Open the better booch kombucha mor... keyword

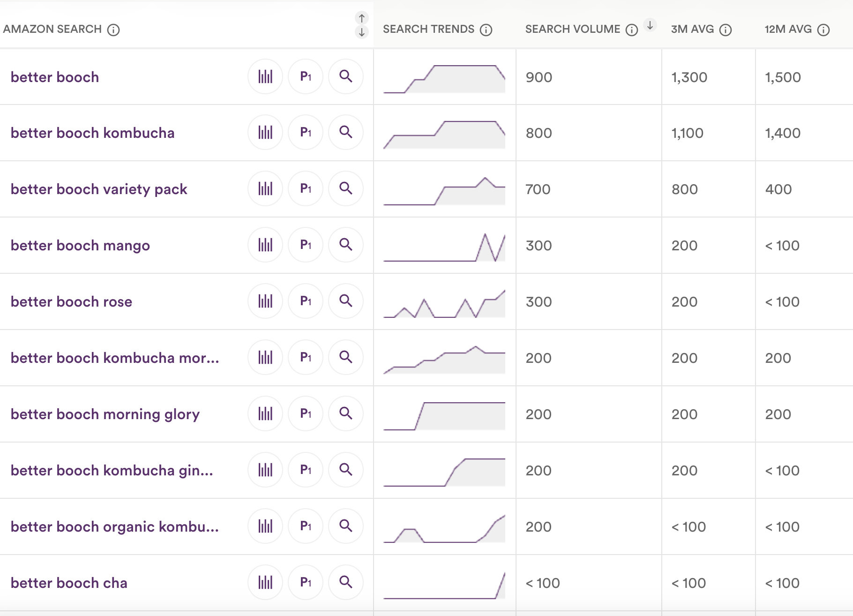(115, 358)
